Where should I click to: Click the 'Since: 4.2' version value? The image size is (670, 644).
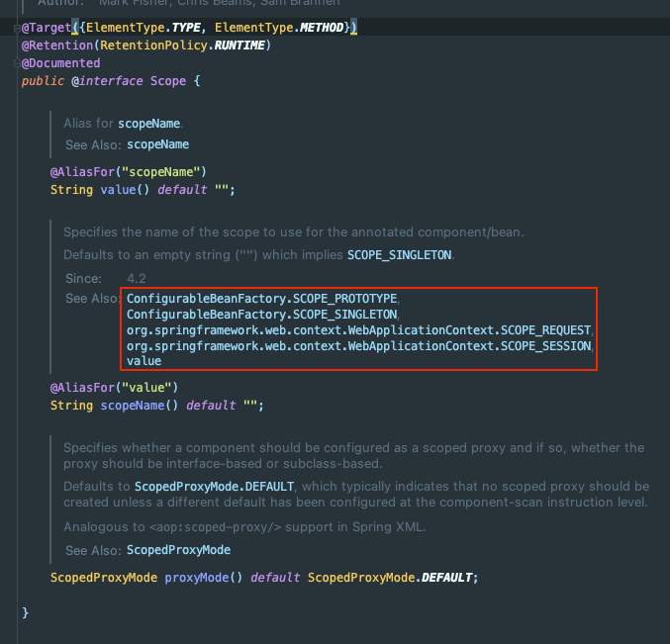pyautogui.click(x=137, y=278)
